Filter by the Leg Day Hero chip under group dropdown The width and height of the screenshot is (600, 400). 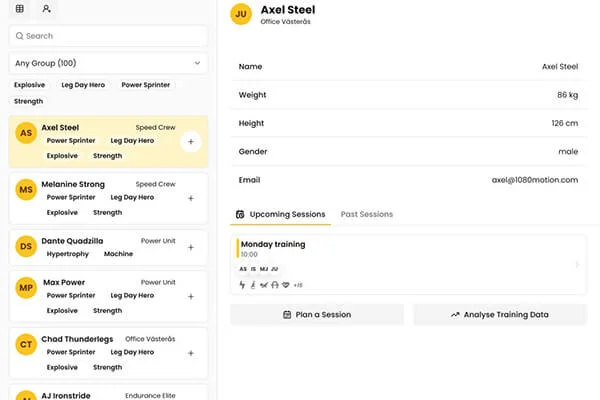83,85
